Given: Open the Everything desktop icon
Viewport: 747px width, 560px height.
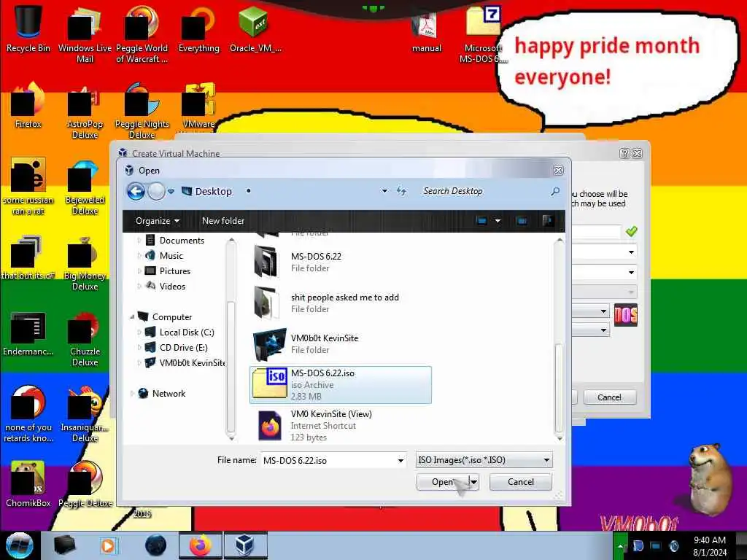Looking at the screenshot, I should [x=198, y=28].
